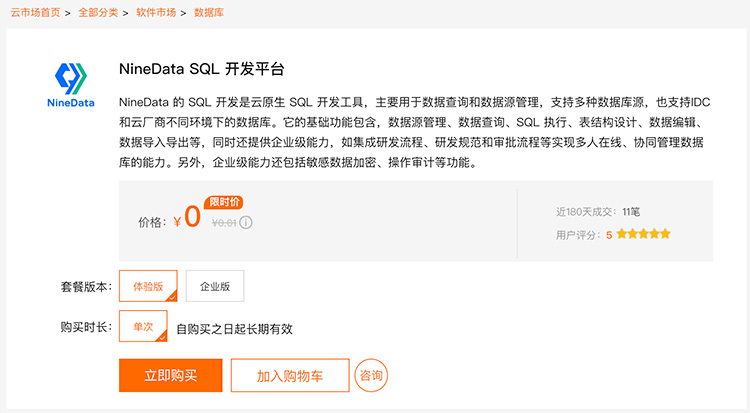
Task: Click the orange ¥0 price figure
Action: point(187,217)
